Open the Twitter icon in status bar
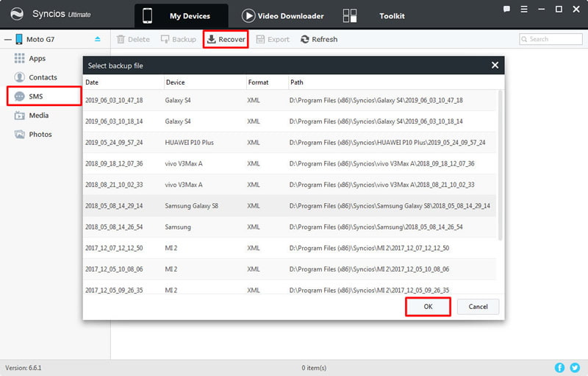588x376 pixels. click(575, 367)
